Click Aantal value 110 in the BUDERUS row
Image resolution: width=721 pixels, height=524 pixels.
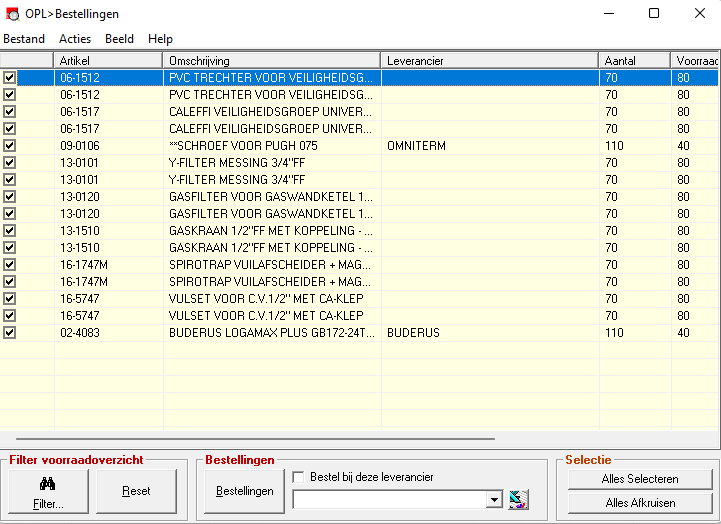[x=614, y=333]
